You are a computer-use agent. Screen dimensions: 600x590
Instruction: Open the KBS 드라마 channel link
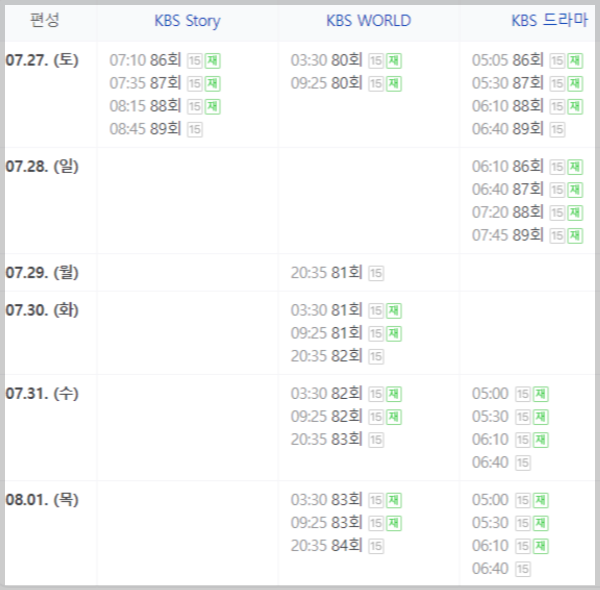tap(549, 21)
